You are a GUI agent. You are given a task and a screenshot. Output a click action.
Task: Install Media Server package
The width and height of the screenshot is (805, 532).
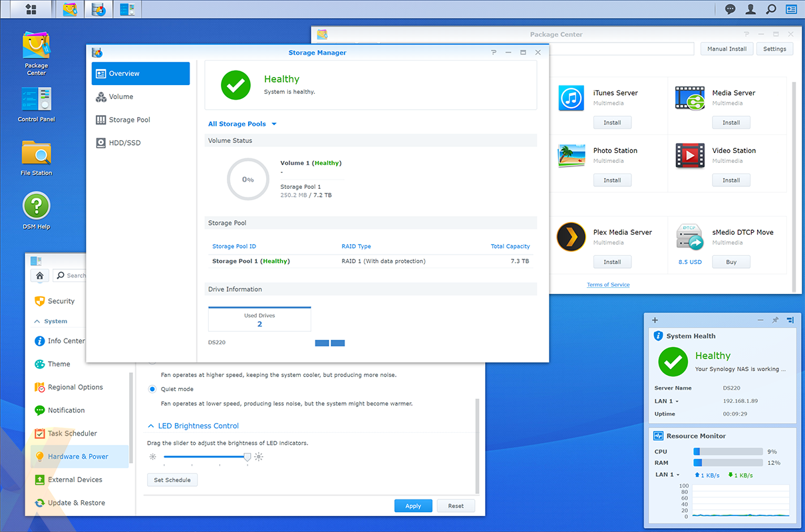click(731, 122)
